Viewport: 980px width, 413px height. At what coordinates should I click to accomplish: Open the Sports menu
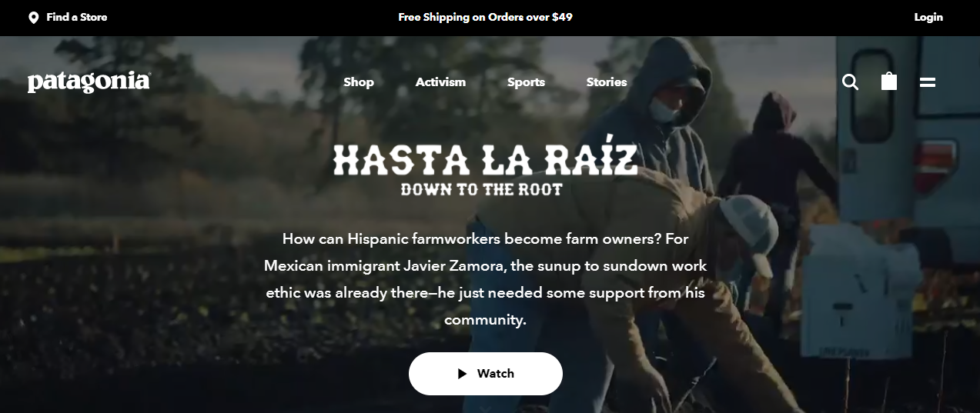[526, 82]
